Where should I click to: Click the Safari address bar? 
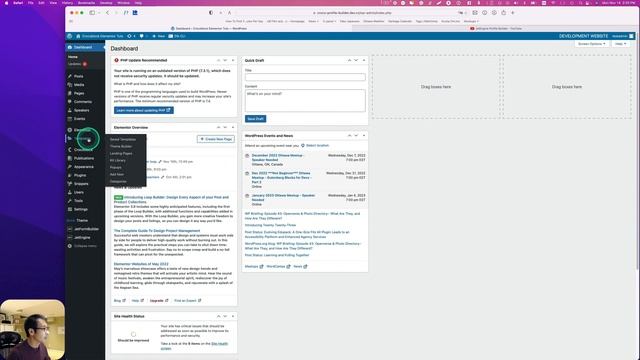[352, 13]
